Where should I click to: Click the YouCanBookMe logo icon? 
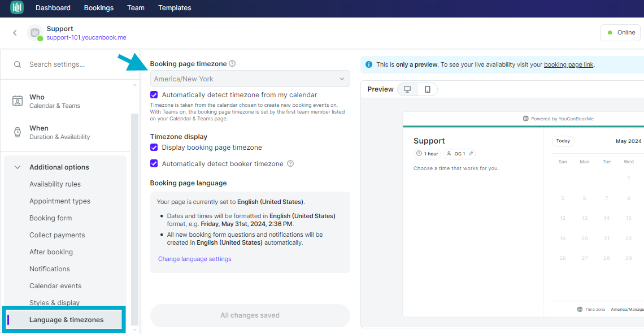pyautogui.click(x=17, y=7)
